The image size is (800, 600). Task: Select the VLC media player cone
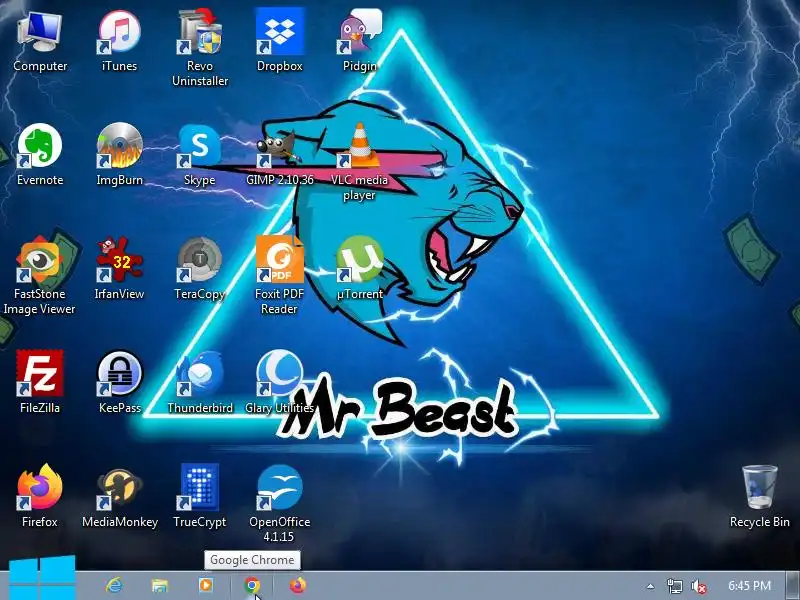pos(360,146)
